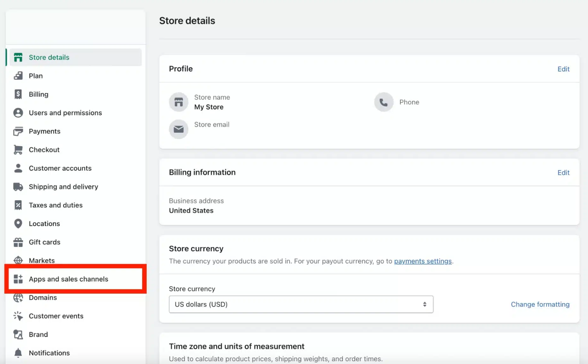Click Change formatting link
This screenshot has height=364, width=588.
click(x=540, y=304)
